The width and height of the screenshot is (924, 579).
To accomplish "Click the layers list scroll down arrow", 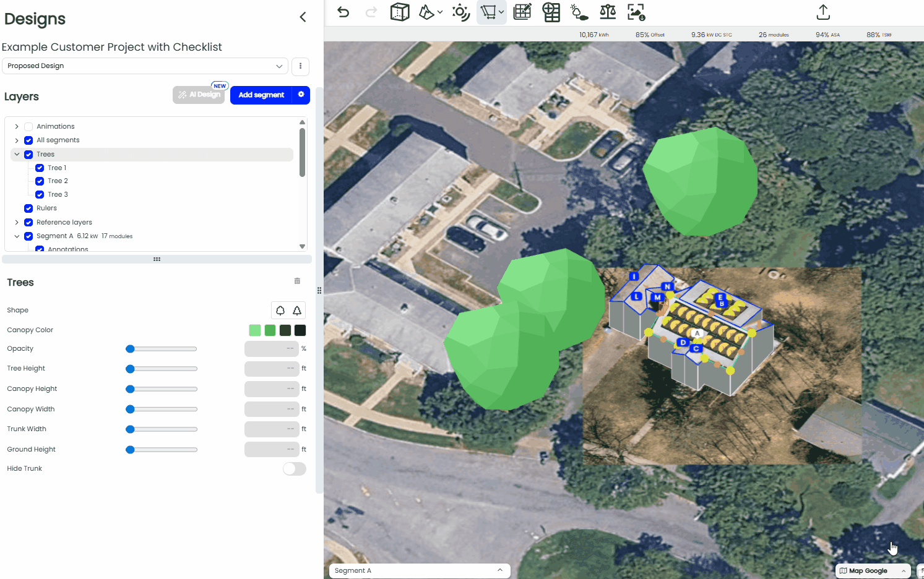I will (x=302, y=246).
